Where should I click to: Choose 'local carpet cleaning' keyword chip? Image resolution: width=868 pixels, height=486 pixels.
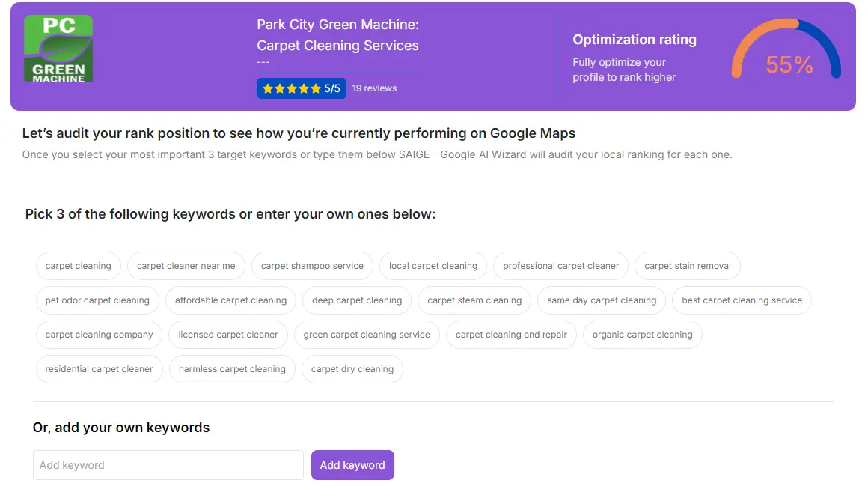click(x=433, y=266)
